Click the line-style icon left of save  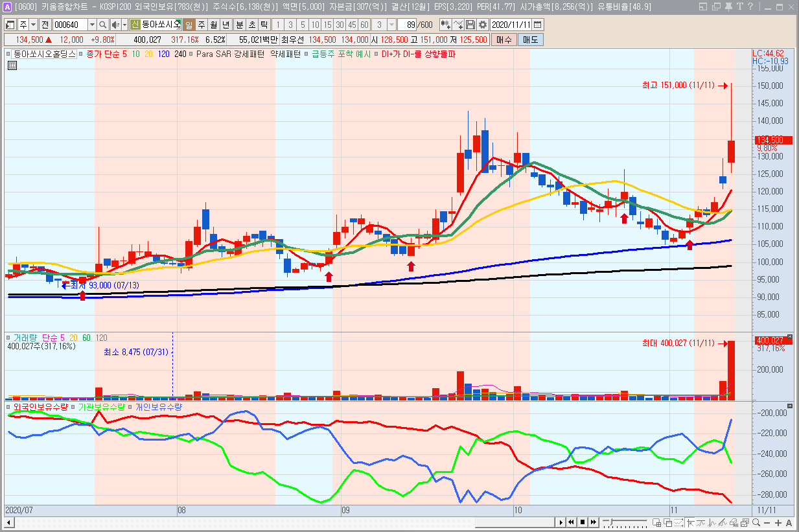(x=458, y=25)
